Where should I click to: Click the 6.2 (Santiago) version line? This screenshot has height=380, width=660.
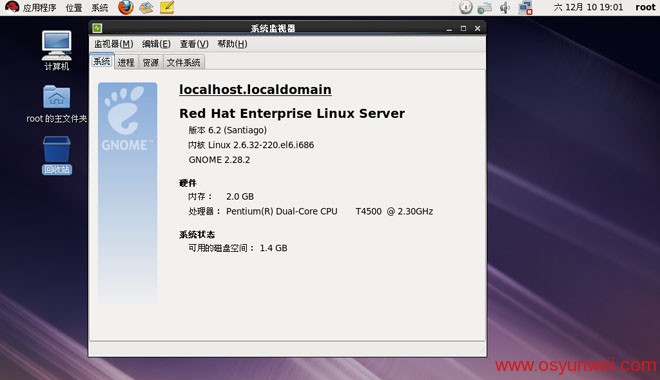[227, 130]
